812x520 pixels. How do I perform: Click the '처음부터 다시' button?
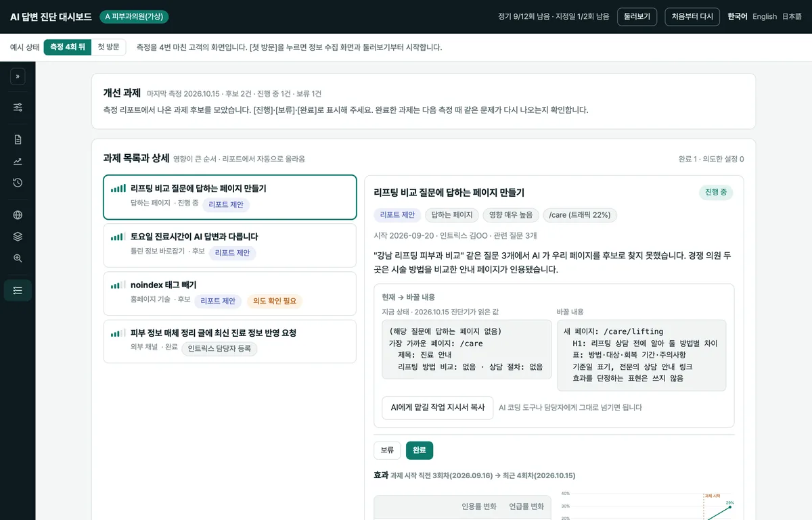(x=692, y=17)
